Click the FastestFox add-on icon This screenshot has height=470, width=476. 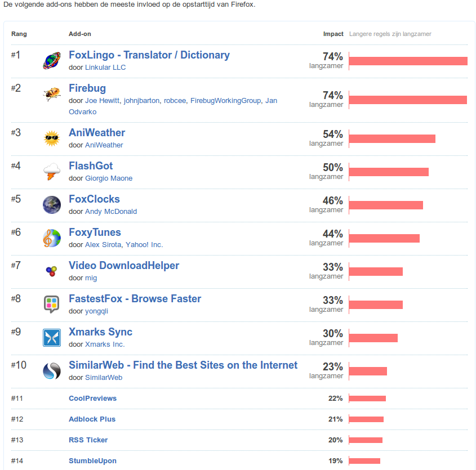(52, 305)
